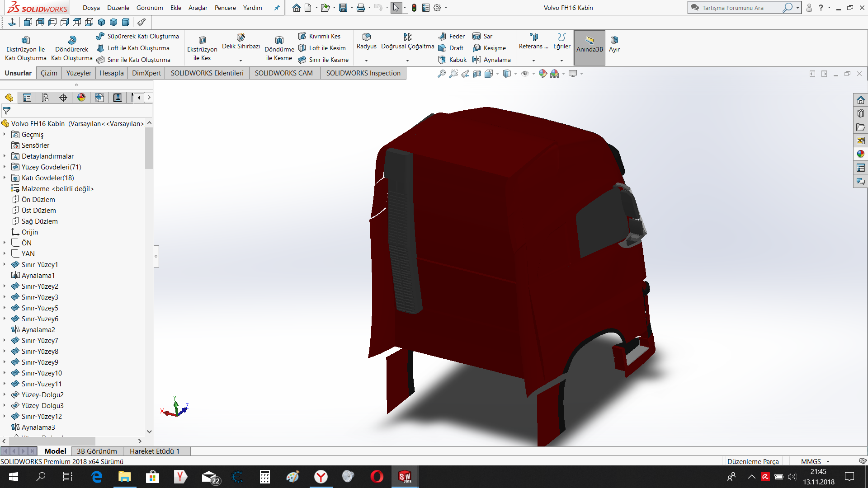
Task: Open Save button dropdown arrow
Action: click(x=352, y=8)
